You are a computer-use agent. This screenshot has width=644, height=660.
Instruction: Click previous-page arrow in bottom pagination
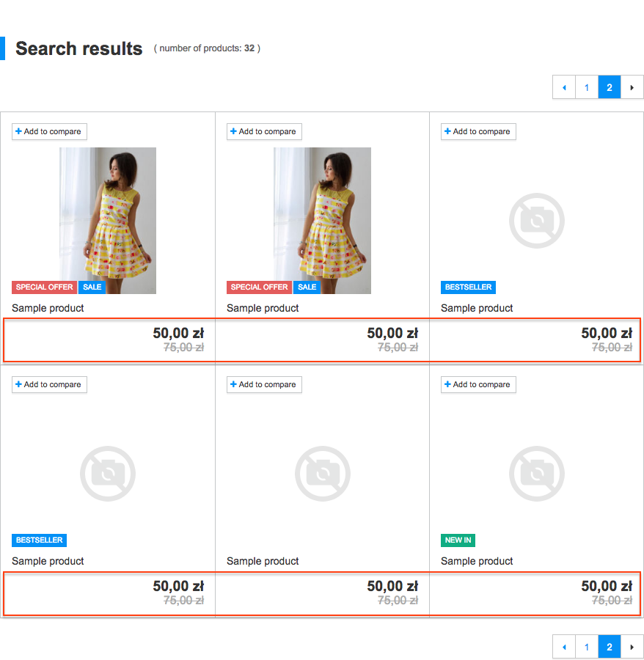point(564,647)
